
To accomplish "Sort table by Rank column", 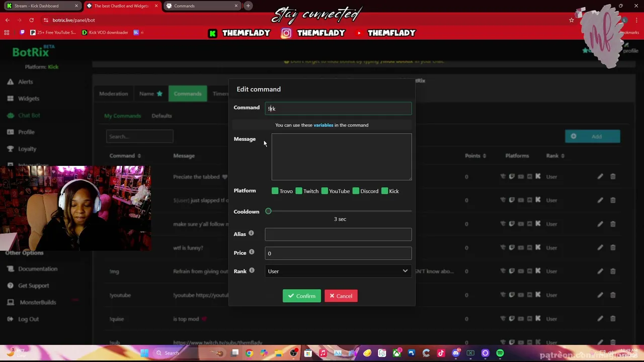I will 555,156.
